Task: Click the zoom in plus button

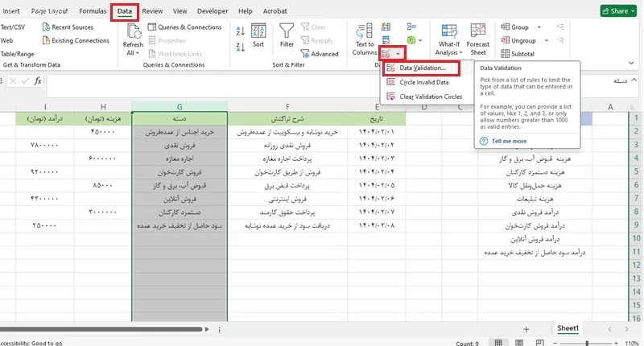Action: tap(616, 343)
